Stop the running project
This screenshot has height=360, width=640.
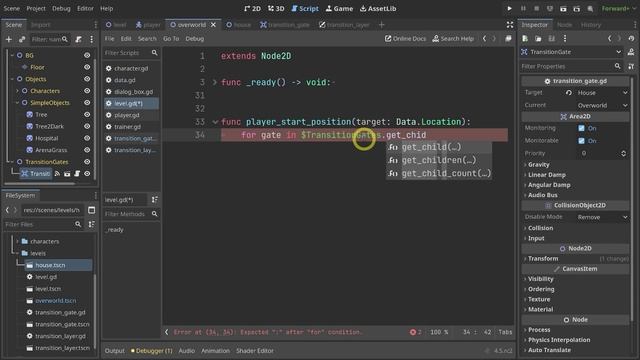[536, 9]
